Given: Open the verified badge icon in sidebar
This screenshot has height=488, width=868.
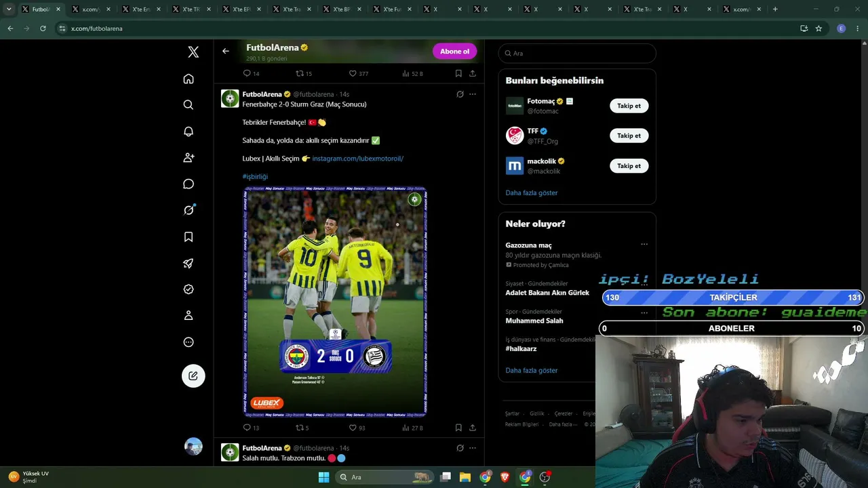Looking at the screenshot, I should coord(189,289).
